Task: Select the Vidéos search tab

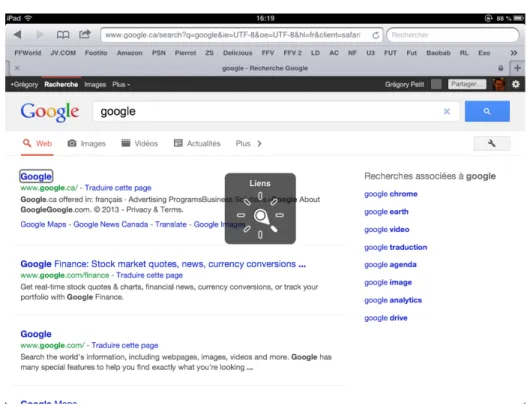Action: [x=139, y=144]
